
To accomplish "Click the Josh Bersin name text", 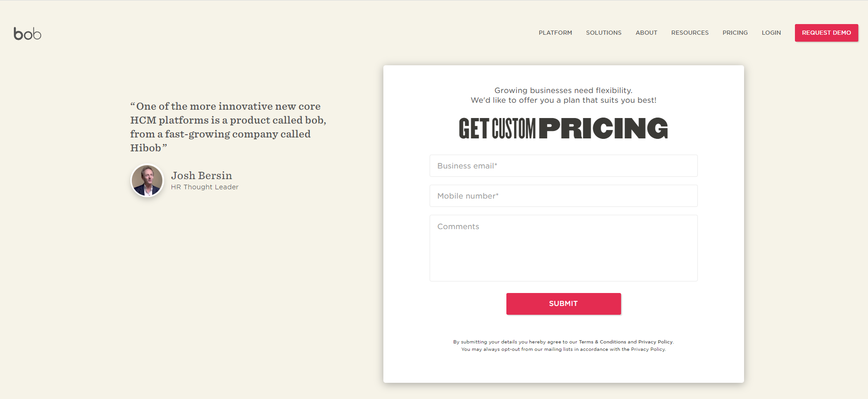I will tap(201, 176).
